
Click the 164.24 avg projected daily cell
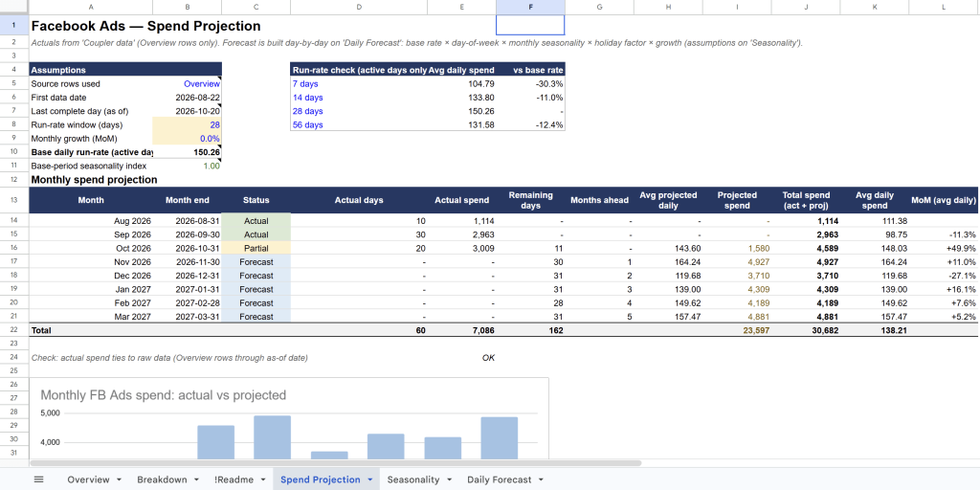(x=668, y=262)
